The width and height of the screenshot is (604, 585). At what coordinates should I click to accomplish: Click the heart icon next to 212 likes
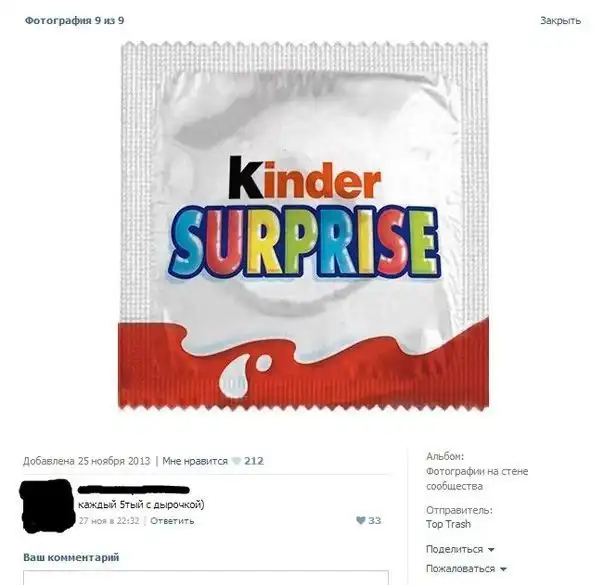click(x=236, y=461)
